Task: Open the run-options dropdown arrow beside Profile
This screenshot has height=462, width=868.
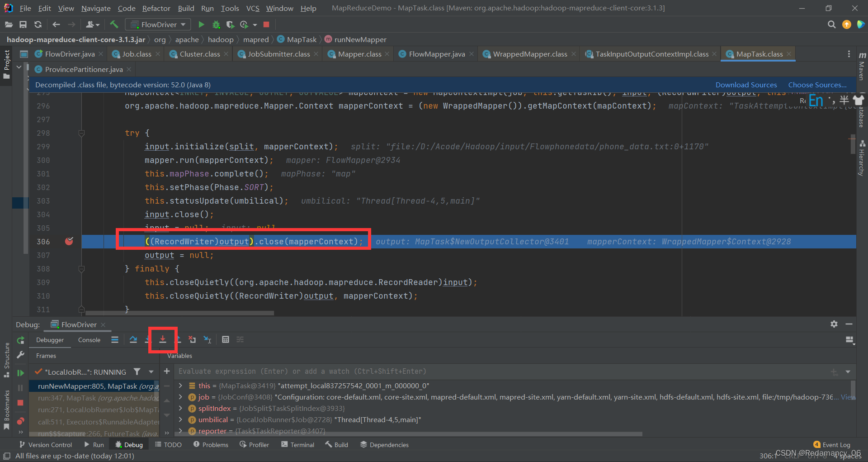Action: 255,25
